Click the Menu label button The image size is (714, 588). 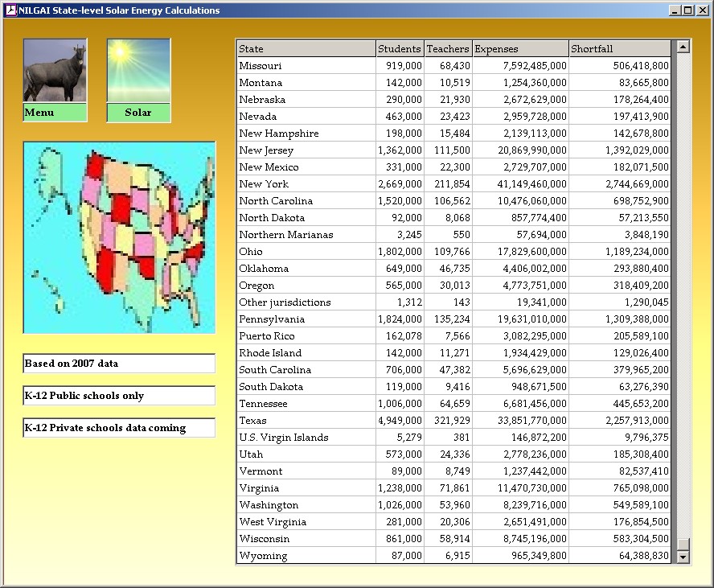point(55,113)
